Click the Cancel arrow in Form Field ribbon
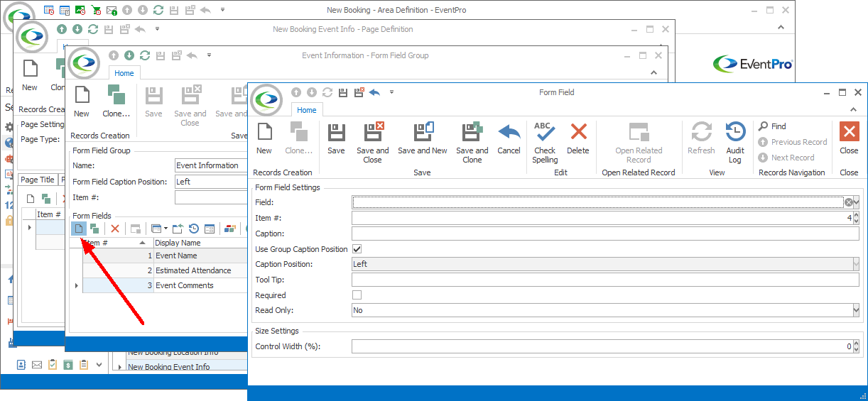868x401 pixels. [509, 138]
